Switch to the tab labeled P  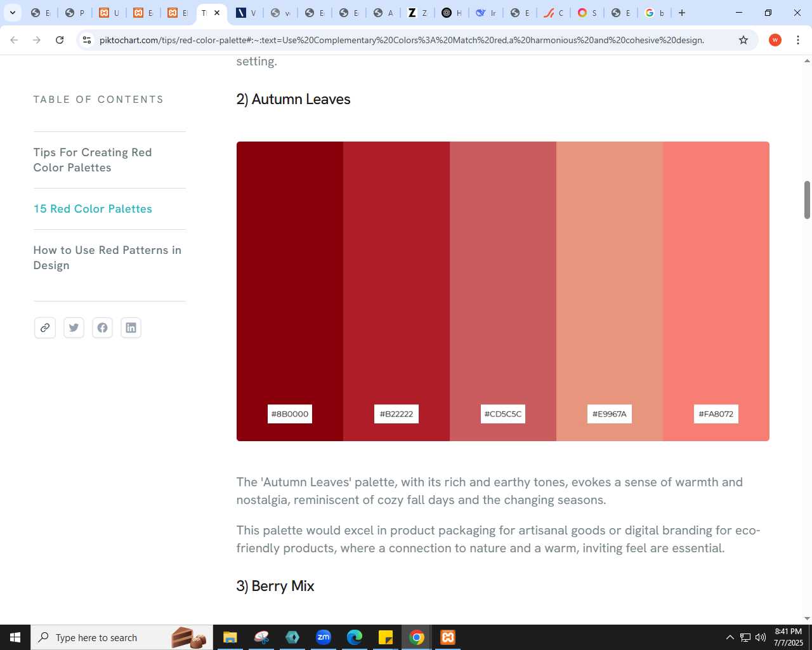pos(75,13)
